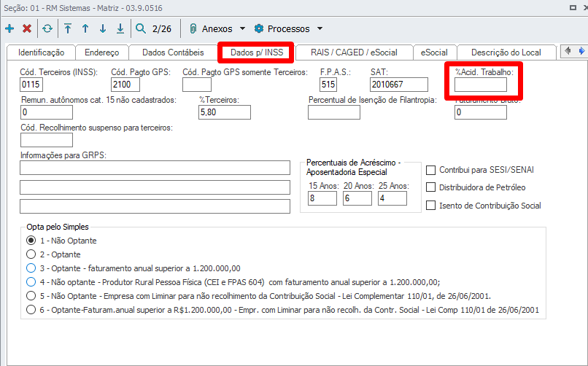The image size is (588, 366).
Task: Switch to the eSocial tab
Action: pos(434,52)
